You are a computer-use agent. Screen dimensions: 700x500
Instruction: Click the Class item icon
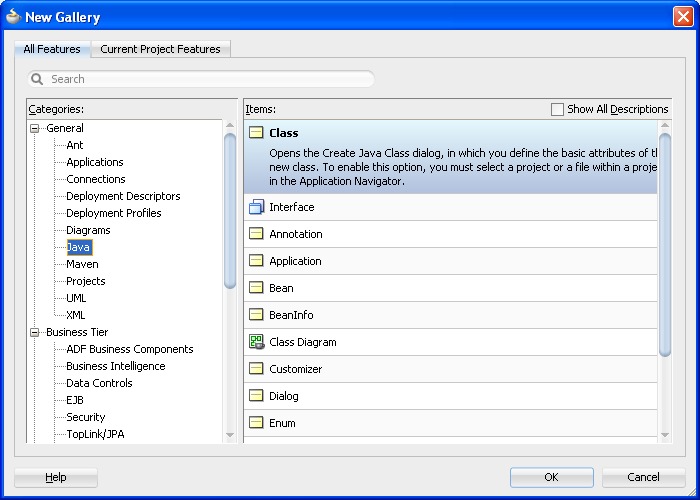pyautogui.click(x=256, y=133)
